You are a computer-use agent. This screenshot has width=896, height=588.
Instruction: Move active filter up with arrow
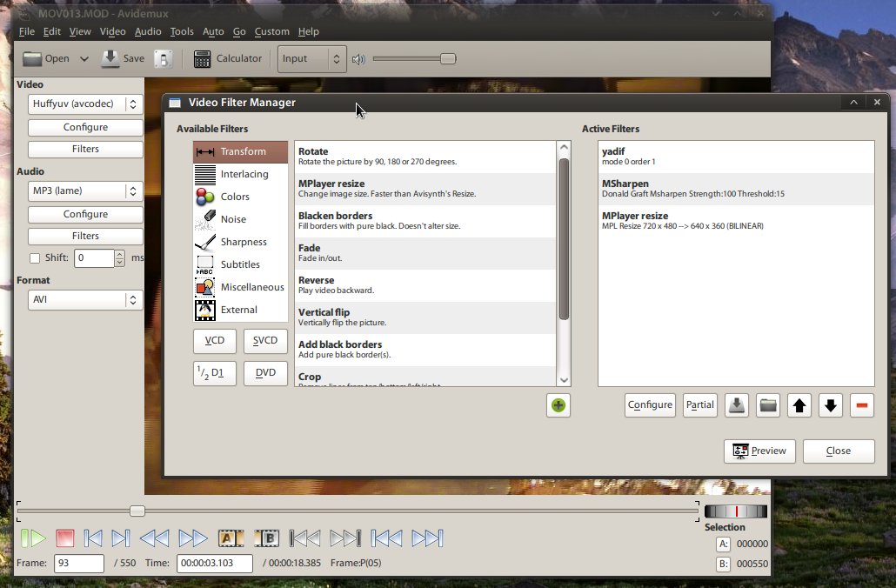click(x=799, y=405)
